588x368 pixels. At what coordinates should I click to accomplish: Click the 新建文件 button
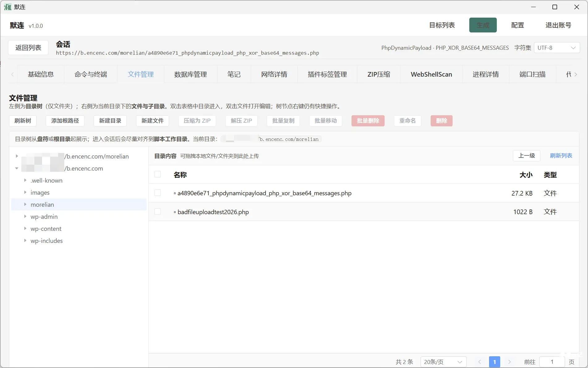152,121
